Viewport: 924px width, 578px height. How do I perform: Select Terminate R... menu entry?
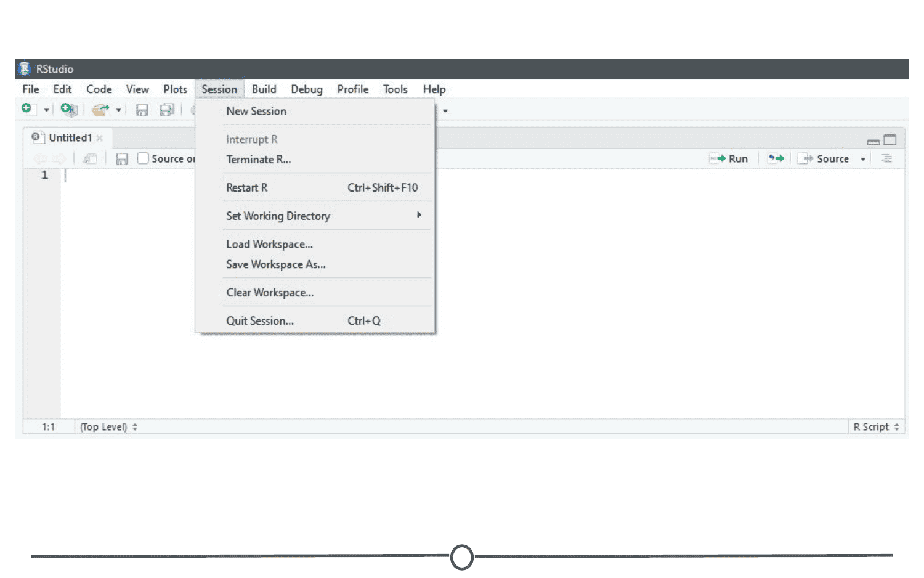[315, 160]
